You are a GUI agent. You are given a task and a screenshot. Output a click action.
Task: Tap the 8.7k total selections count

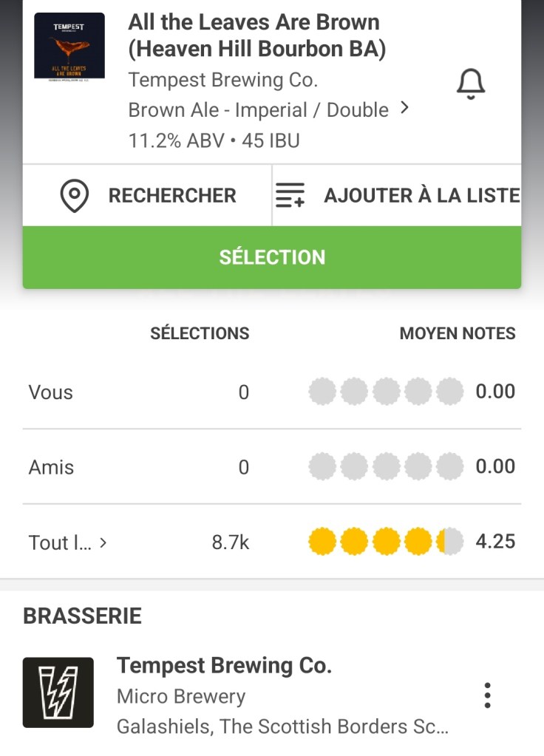pos(230,542)
